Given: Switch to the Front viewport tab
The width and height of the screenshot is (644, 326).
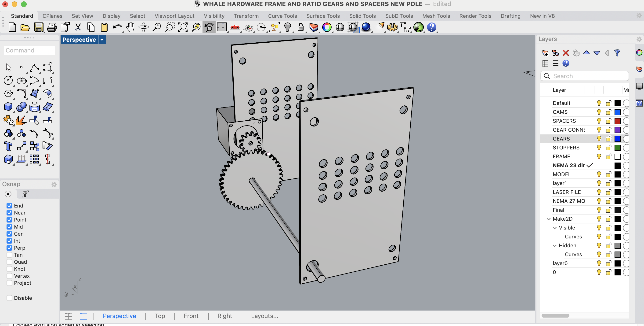Looking at the screenshot, I should coord(191,316).
